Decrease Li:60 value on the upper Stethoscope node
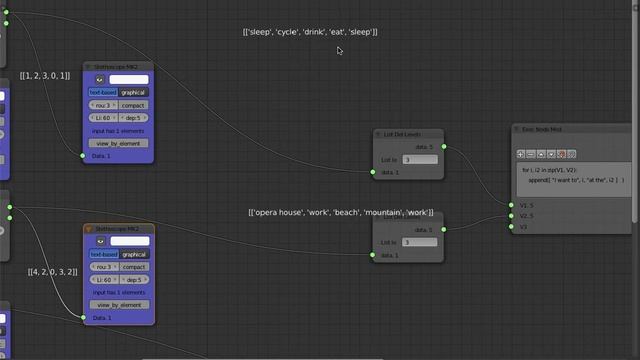The width and height of the screenshot is (640, 360). pyautogui.click(x=92, y=118)
